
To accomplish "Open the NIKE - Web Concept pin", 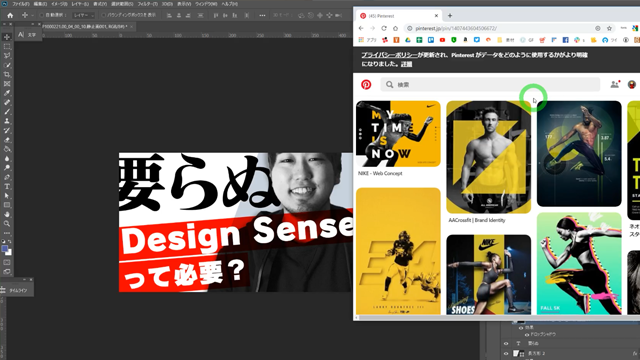I will point(398,133).
